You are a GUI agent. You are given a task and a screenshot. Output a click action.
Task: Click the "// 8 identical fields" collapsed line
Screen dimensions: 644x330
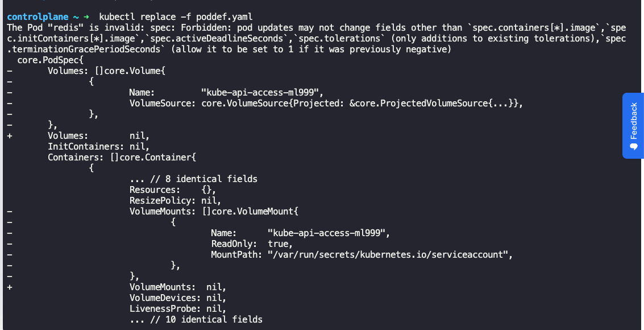(193, 179)
